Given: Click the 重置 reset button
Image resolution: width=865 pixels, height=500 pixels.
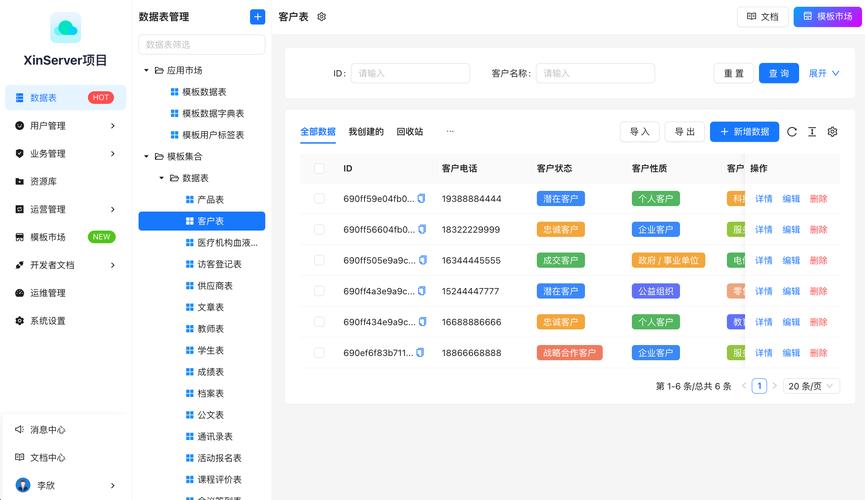Looking at the screenshot, I should point(734,73).
